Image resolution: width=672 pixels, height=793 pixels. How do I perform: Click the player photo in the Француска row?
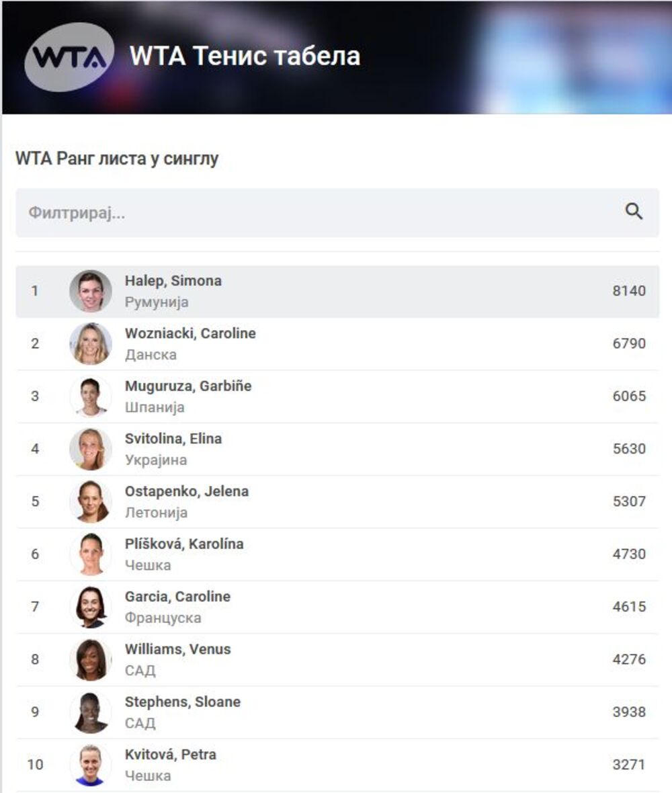coord(91,607)
